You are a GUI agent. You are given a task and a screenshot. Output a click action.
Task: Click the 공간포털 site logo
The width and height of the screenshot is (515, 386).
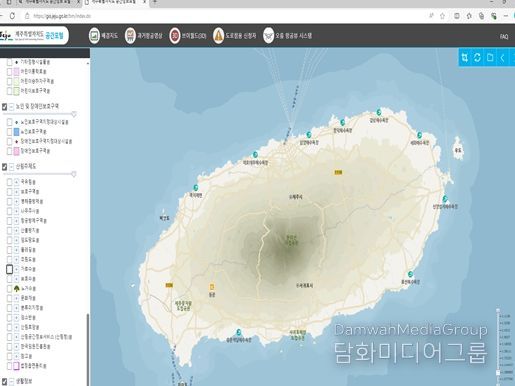(34, 35)
